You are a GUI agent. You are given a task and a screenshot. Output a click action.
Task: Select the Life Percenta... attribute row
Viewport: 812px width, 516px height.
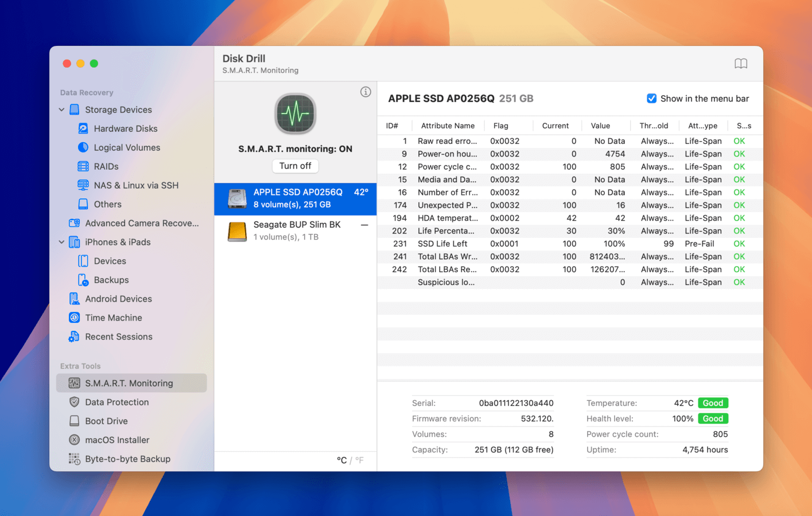point(570,231)
